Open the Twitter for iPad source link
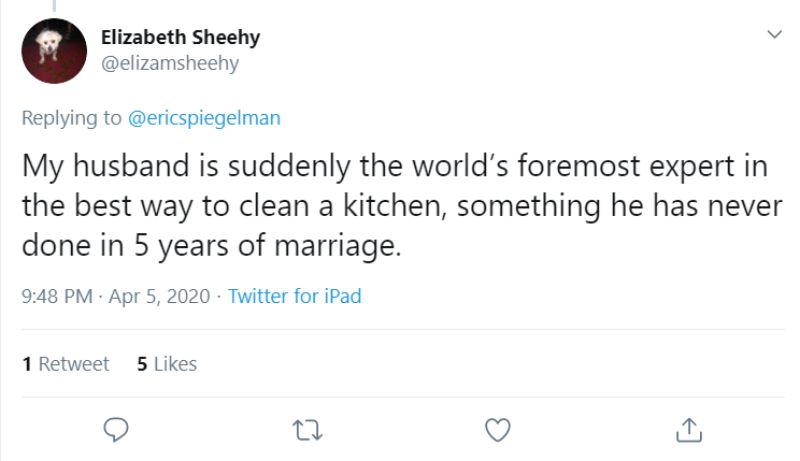 tap(294, 296)
